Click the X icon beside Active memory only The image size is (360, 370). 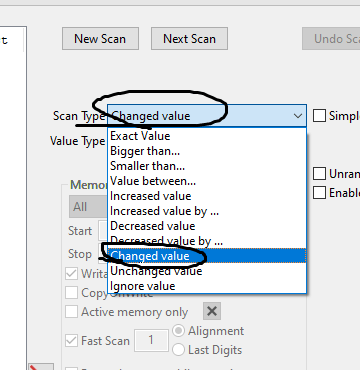pos(212,311)
